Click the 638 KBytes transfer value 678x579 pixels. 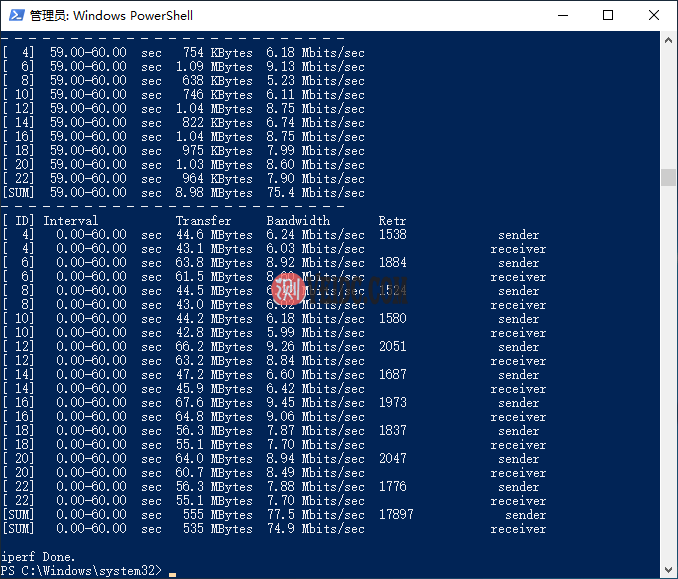pyautogui.click(x=217, y=80)
